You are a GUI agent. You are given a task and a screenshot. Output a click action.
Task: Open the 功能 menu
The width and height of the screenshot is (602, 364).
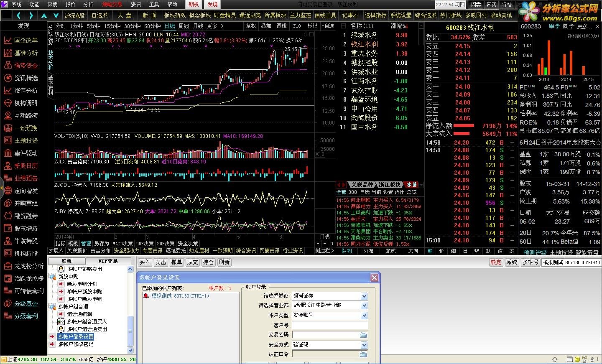[x=34, y=4]
